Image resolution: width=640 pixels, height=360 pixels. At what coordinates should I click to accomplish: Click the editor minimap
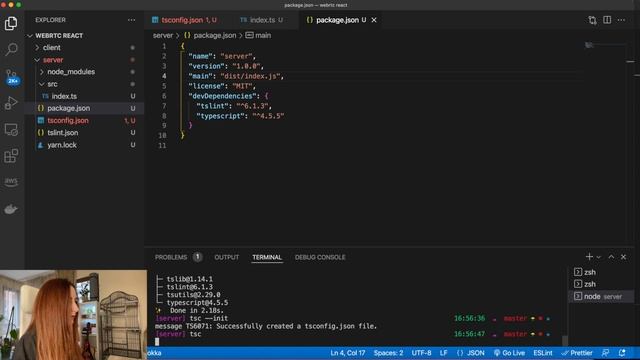(604, 45)
